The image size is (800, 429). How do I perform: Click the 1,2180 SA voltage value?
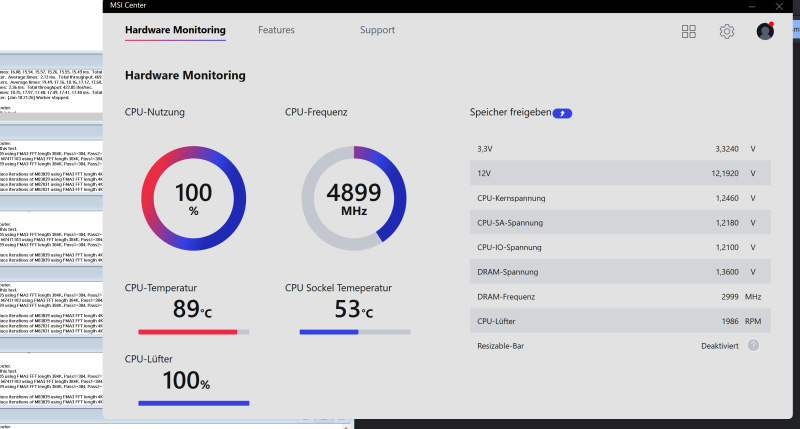click(x=727, y=223)
